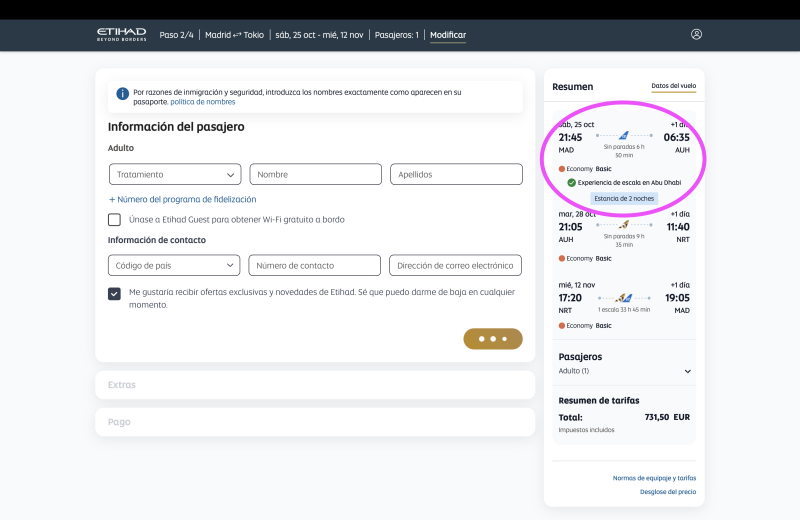Open the user account profile icon

pos(696,34)
